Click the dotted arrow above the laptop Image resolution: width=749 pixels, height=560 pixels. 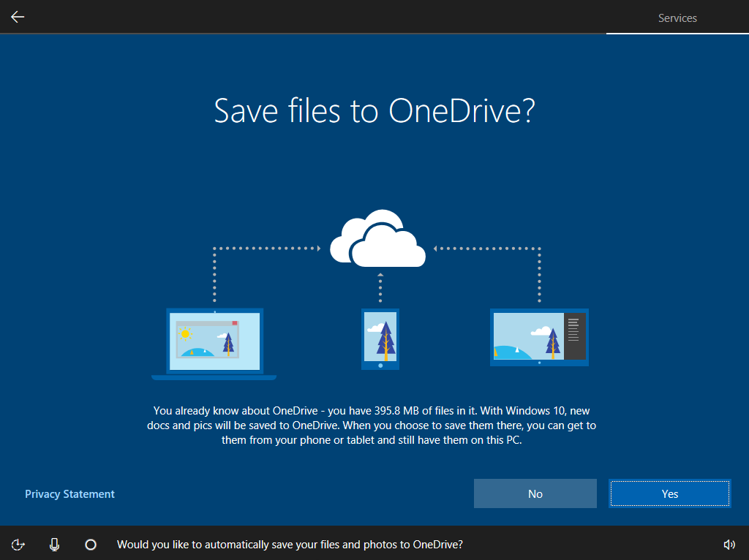(266, 248)
